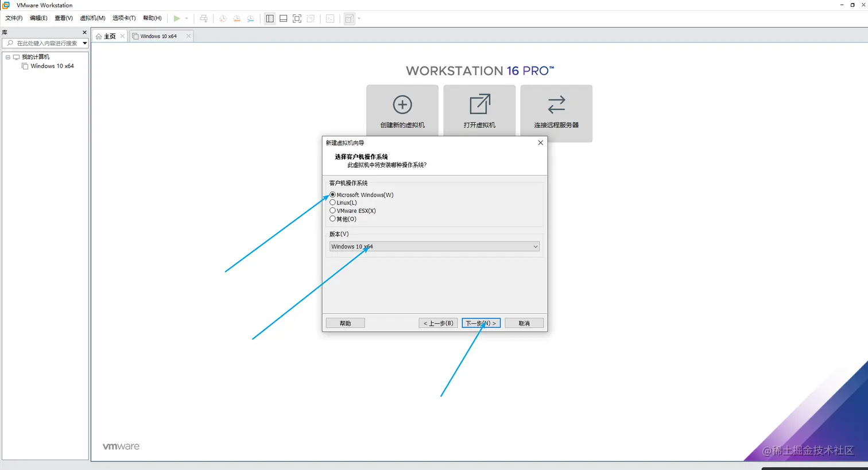
Task: Open the 选项卡(T) menu
Action: (x=124, y=18)
